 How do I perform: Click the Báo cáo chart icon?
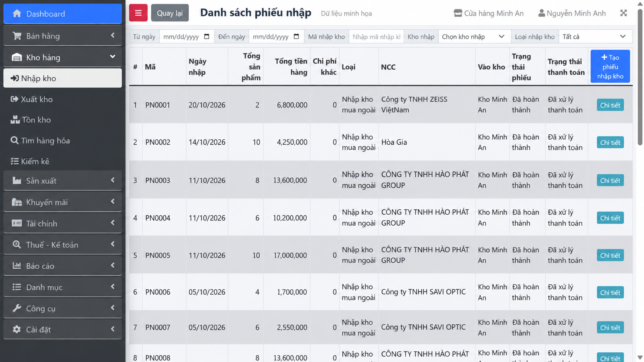(17, 265)
